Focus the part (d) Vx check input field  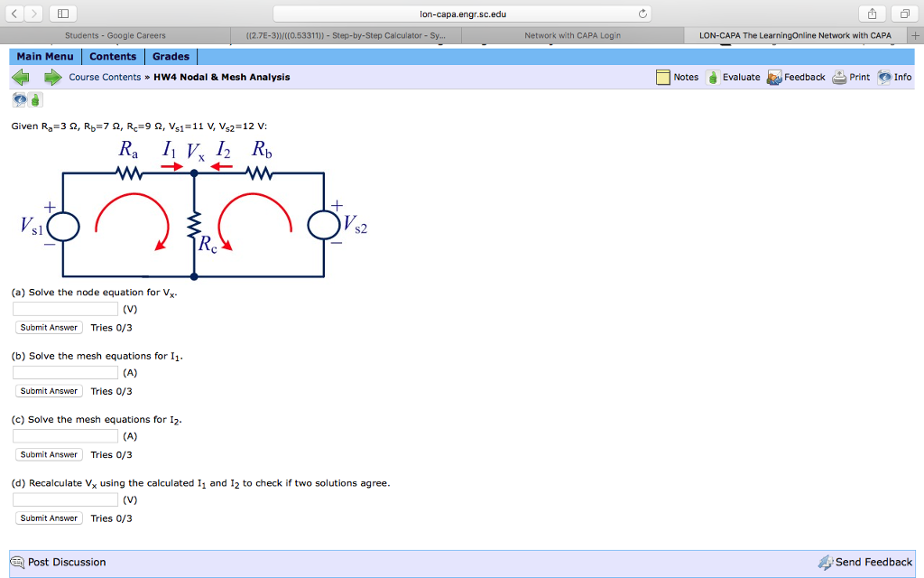pos(65,500)
